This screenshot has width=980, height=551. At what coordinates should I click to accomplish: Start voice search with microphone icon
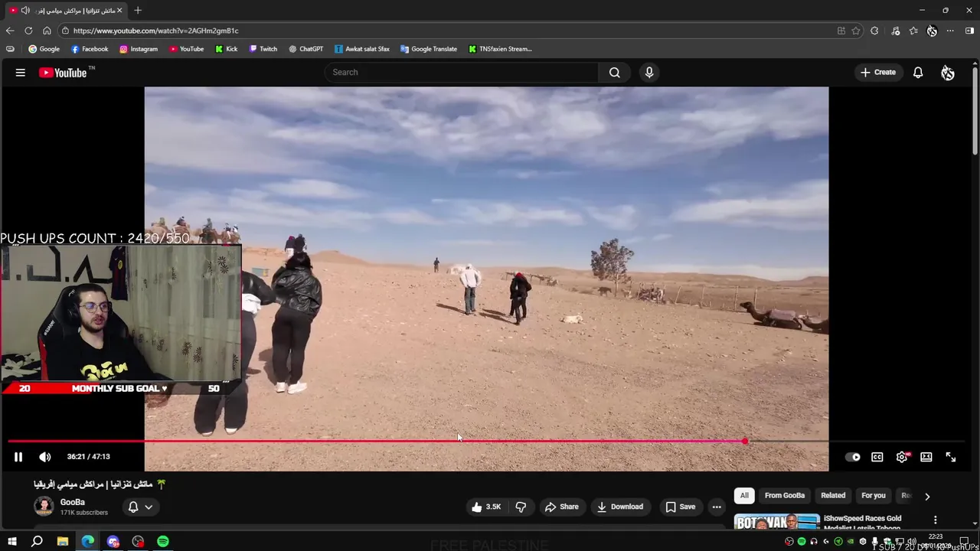click(649, 72)
